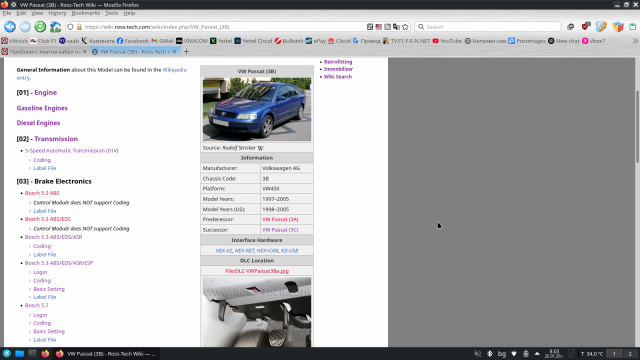The width and height of the screenshot is (640, 360).
Task: Open the VIVACOM bookmark
Action: point(192,41)
